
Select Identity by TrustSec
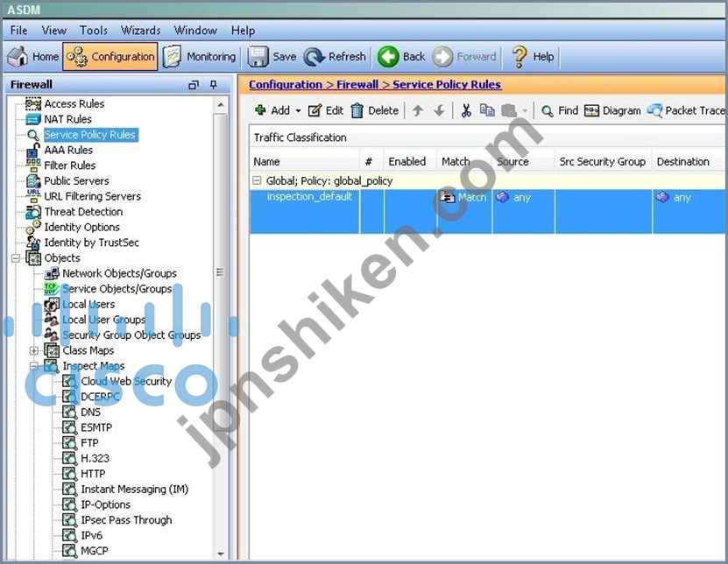[x=91, y=243]
